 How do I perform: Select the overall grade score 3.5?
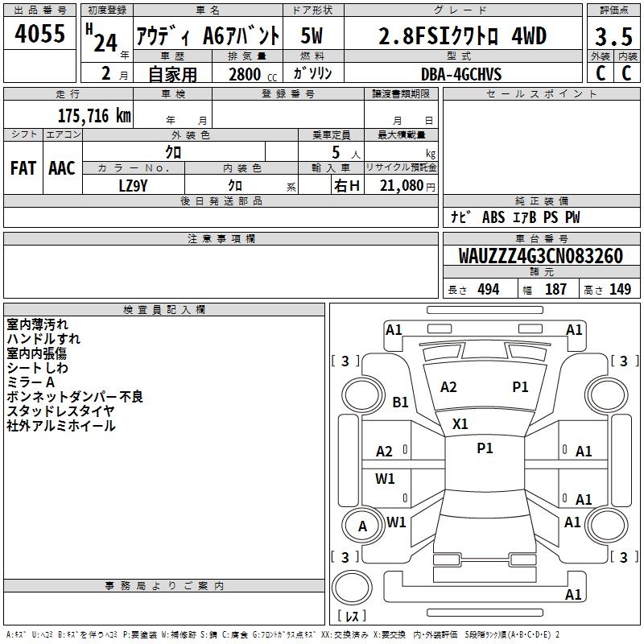coord(613,36)
